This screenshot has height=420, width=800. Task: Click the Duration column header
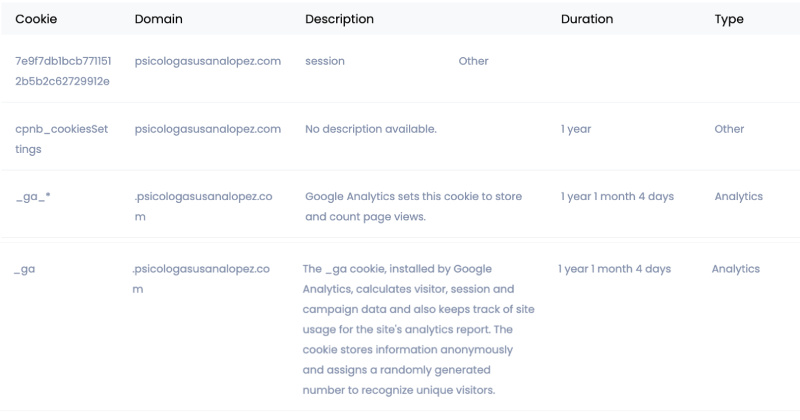[587, 19]
